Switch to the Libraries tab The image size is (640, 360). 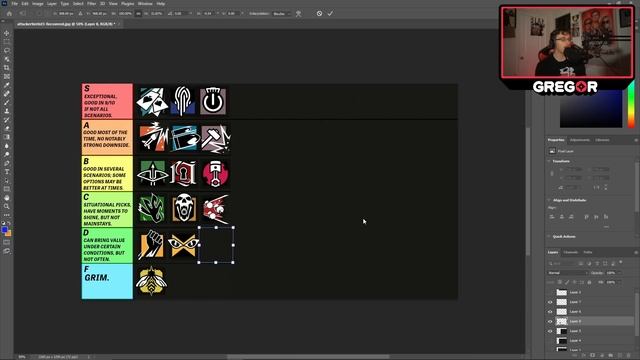point(602,140)
